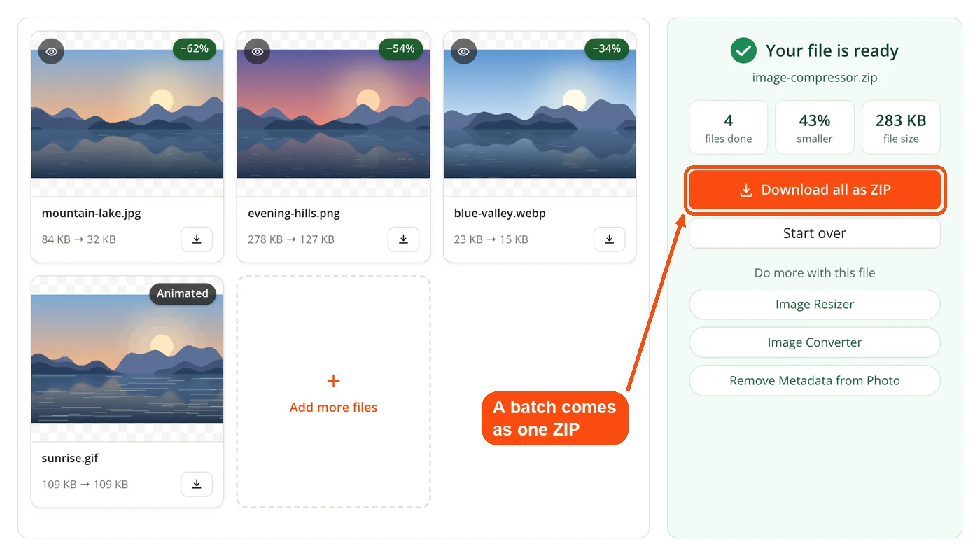Open Remove Metadata from Photo tool
The image size is (980, 556).
[x=815, y=381]
